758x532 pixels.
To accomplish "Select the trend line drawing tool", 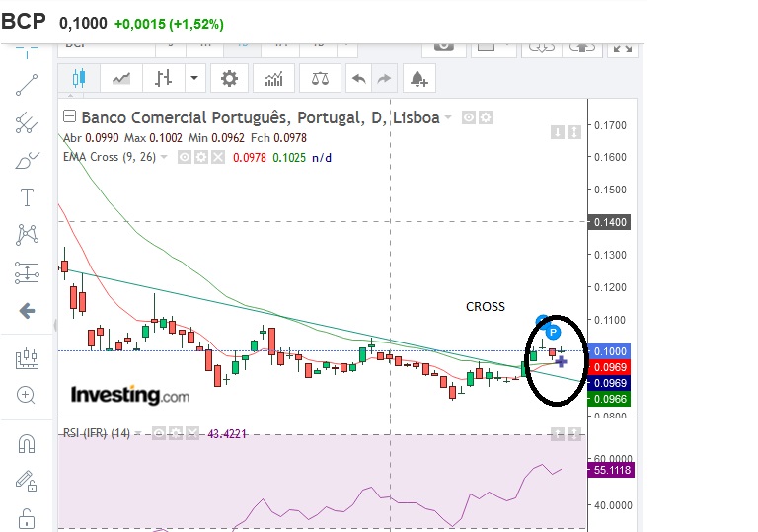I will coord(27,85).
